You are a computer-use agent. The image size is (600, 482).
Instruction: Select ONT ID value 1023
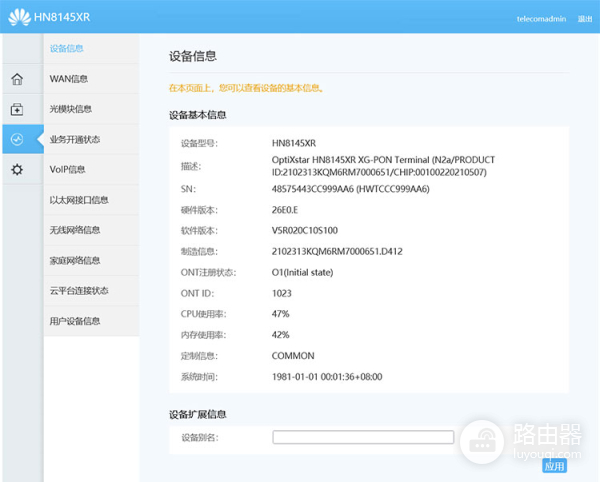[x=282, y=293]
